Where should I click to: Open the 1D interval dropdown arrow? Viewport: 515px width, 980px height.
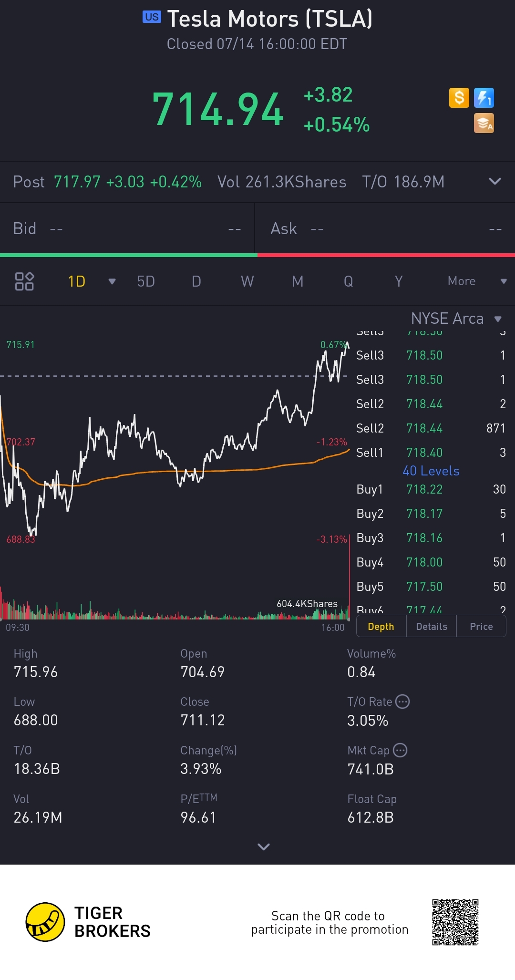(112, 281)
